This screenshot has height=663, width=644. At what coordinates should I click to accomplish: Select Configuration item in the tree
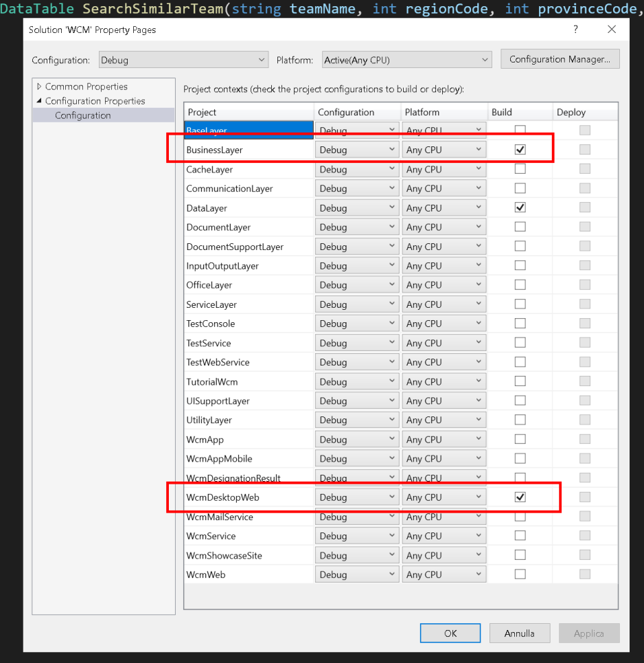(x=83, y=115)
